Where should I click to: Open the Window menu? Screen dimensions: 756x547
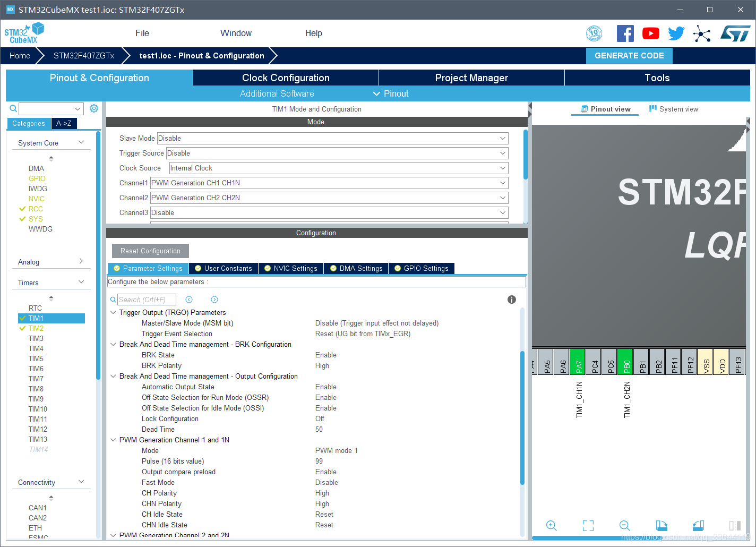(236, 33)
